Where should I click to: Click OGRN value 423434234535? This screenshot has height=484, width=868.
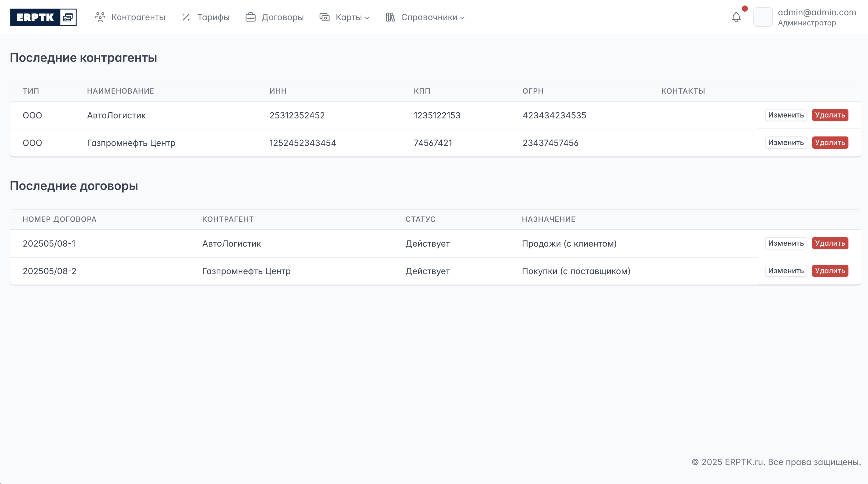click(554, 115)
